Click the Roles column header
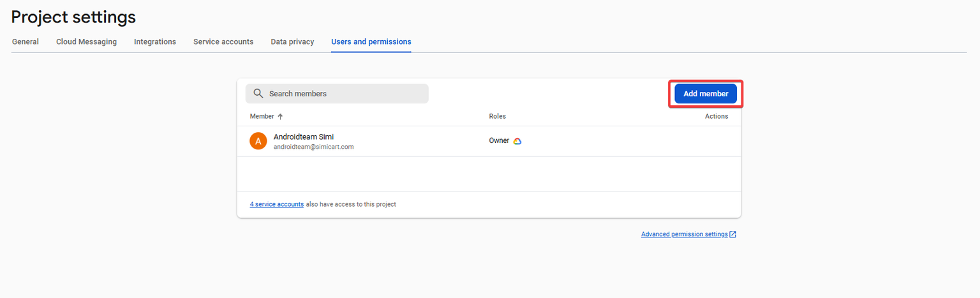This screenshot has width=980, height=298. tap(497, 116)
